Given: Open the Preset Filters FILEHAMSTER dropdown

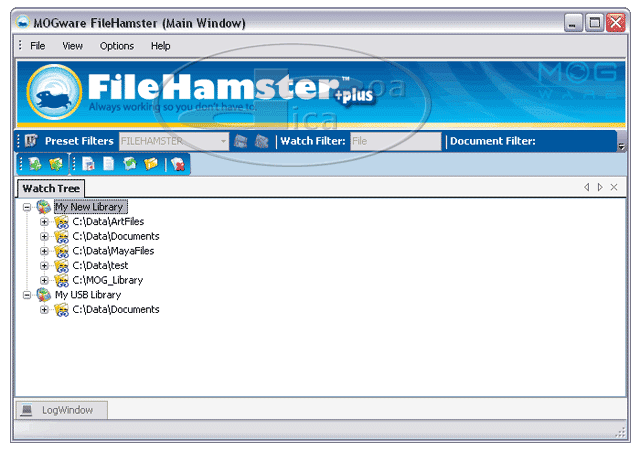Looking at the screenshot, I should 224,141.
